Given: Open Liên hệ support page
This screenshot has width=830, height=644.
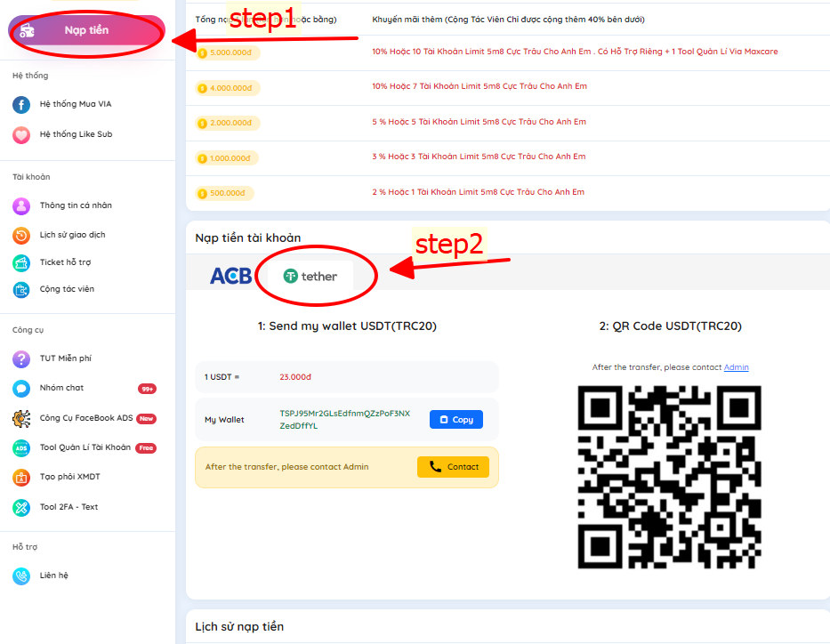Looking at the screenshot, I should (x=54, y=576).
